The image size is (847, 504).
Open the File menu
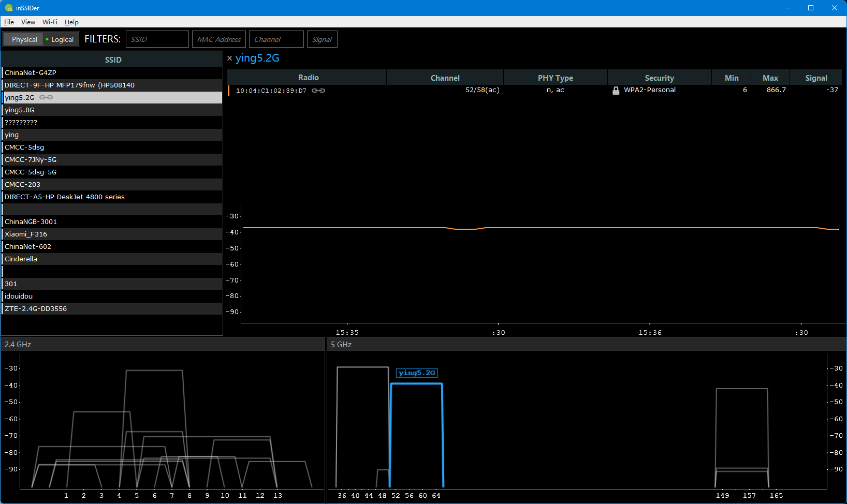(x=9, y=22)
